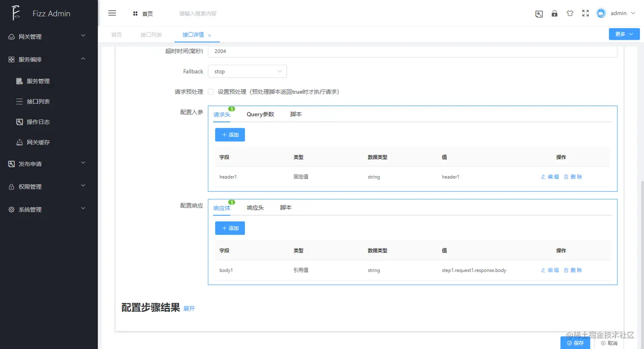Click the step1.request1.response.body value
The width and height of the screenshot is (644, 349).
click(x=474, y=270)
